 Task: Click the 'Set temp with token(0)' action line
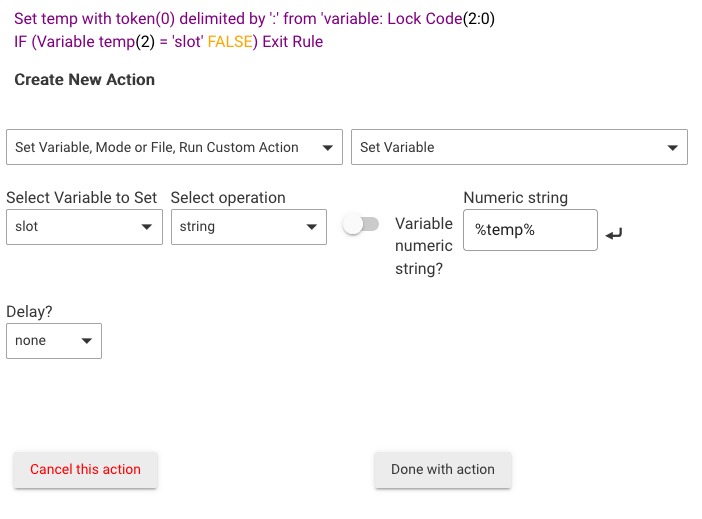(254, 19)
